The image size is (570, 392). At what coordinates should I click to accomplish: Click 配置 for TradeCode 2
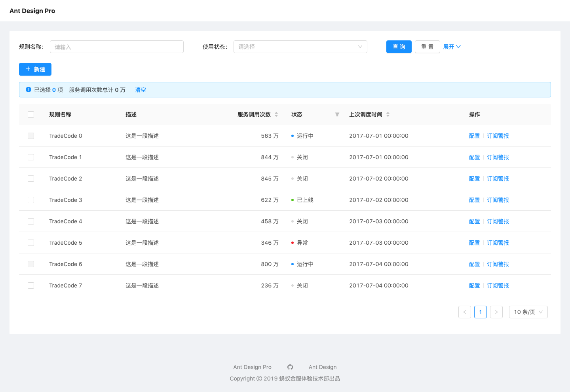point(475,179)
